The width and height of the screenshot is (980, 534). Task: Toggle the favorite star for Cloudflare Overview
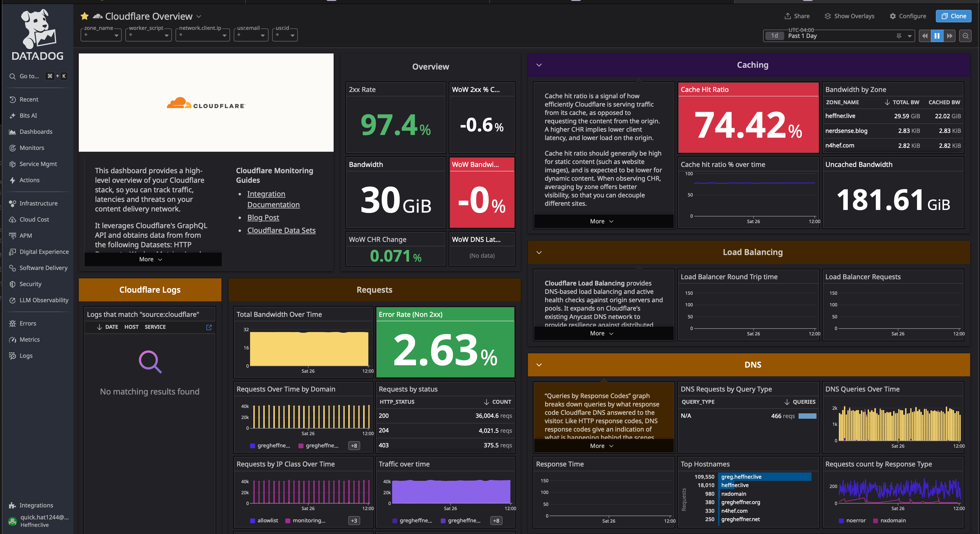click(84, 16)
